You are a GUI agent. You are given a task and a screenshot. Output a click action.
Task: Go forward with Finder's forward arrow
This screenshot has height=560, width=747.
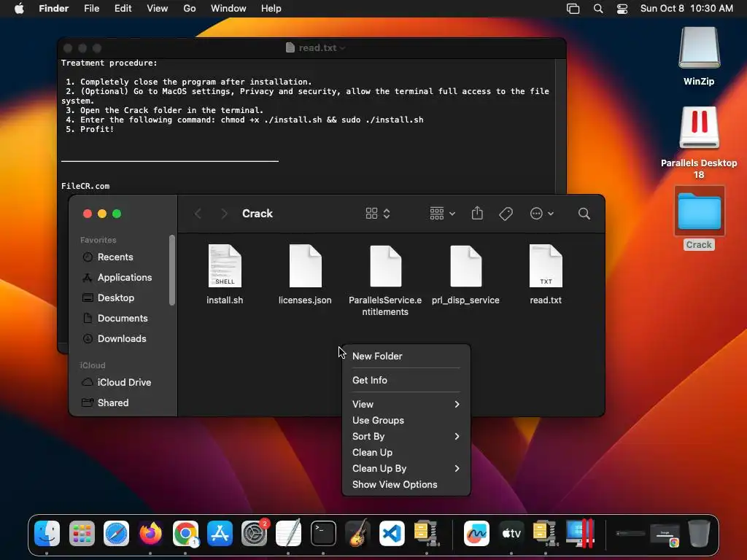[x=225, y=214]
